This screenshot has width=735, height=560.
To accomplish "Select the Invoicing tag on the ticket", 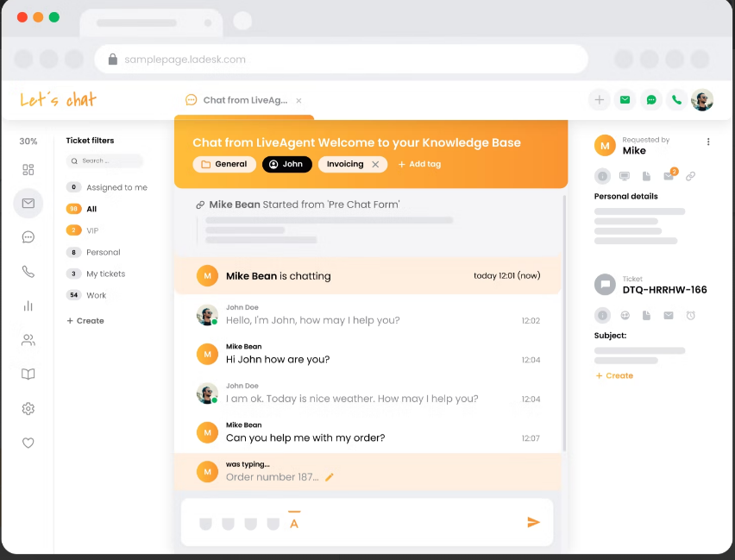I will tap(346, 164).
